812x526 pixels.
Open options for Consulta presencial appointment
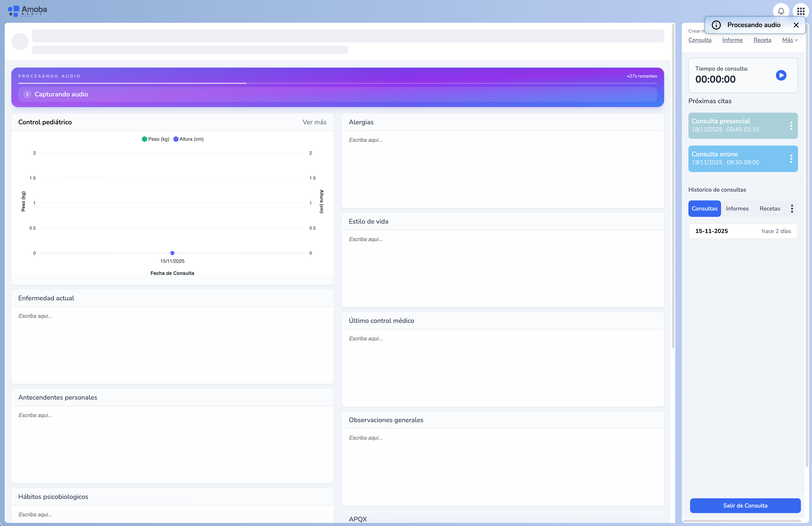click(x=791, y=126)
